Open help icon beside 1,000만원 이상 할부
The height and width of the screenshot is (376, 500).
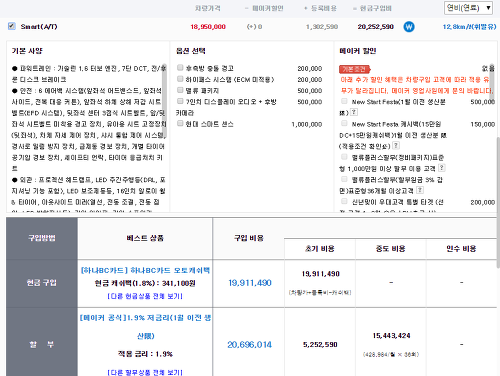442,168
